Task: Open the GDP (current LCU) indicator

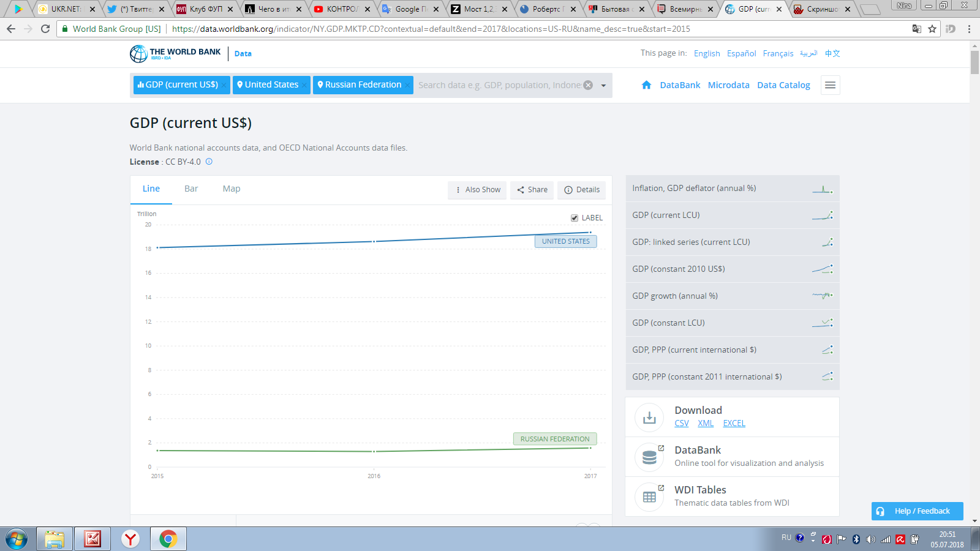Action: [x=733, y=216]
